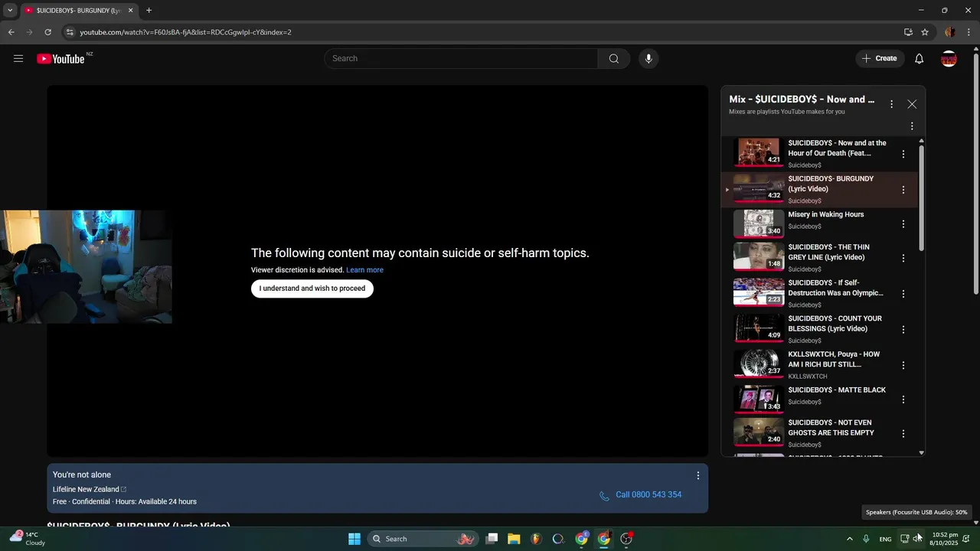Open crisis resource panel options menu

pos(697,475)
